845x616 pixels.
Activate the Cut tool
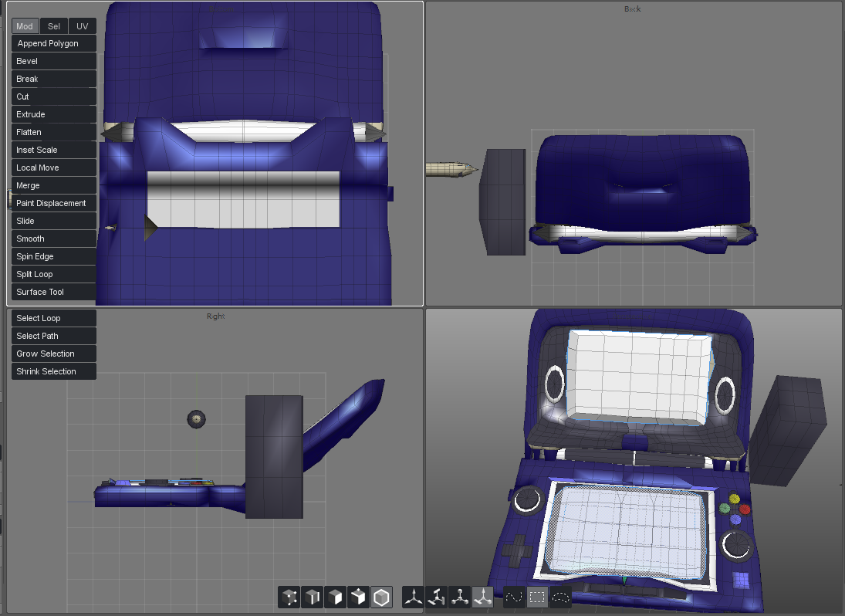coord(54,96)
